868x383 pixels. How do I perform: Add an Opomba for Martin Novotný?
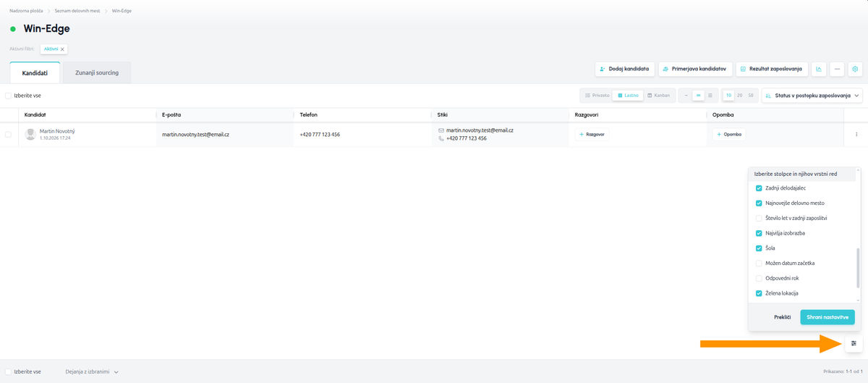coord(729,135)
